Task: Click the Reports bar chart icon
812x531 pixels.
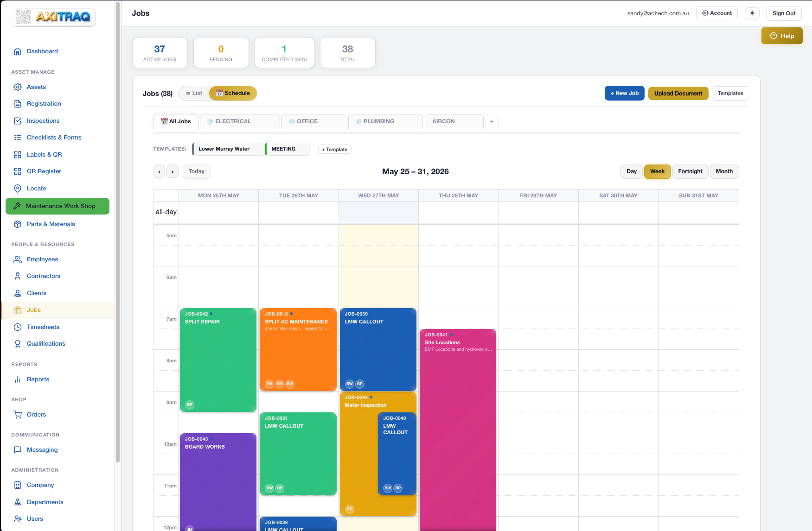Action: pyautogui.click(x=18, y=379)
